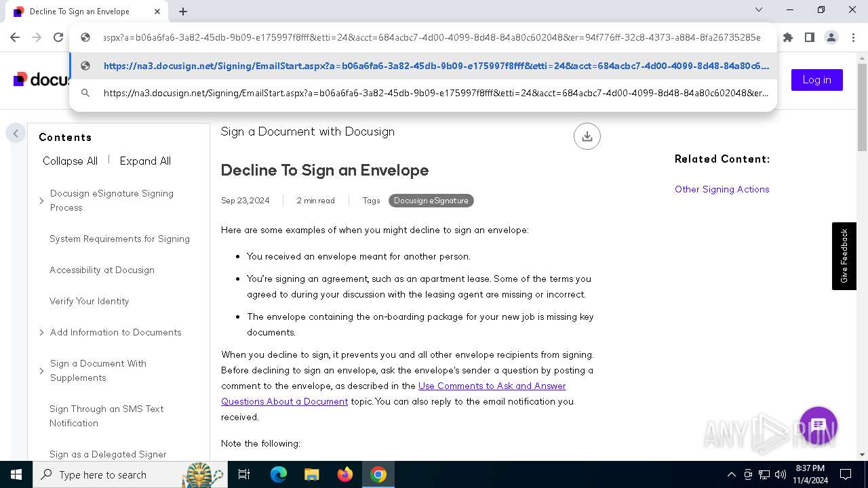Open File Explorer from taskbar

coord(312,474)
